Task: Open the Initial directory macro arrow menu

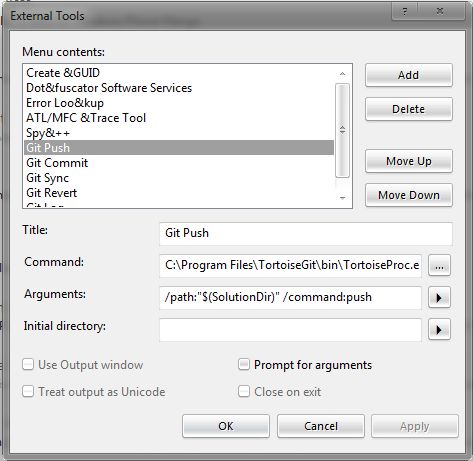Action: (439, 330)
